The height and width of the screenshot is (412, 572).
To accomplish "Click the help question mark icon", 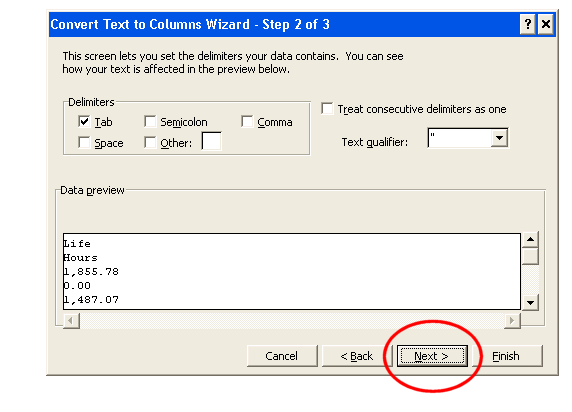I will (x=527, y=24).
